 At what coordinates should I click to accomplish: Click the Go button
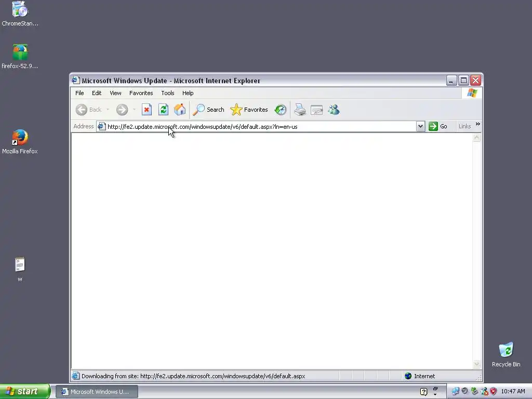tap(438, 126)
